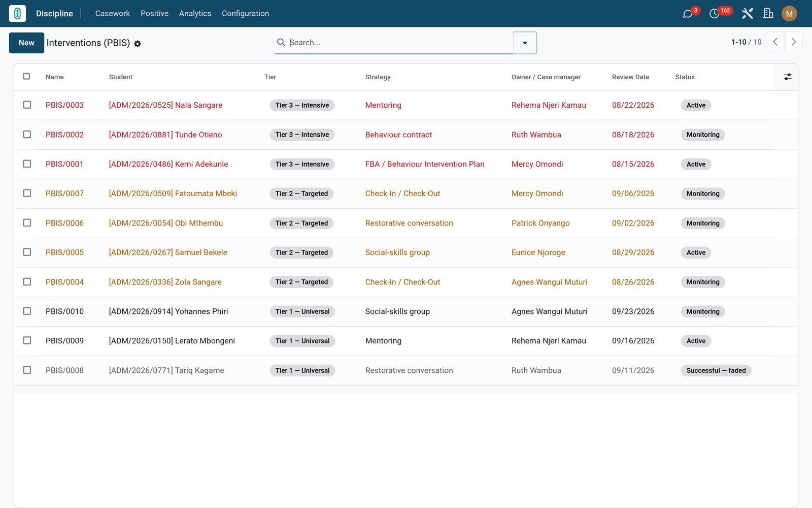
Task: Open the user avatar M menu
Action: pos(789,14)
